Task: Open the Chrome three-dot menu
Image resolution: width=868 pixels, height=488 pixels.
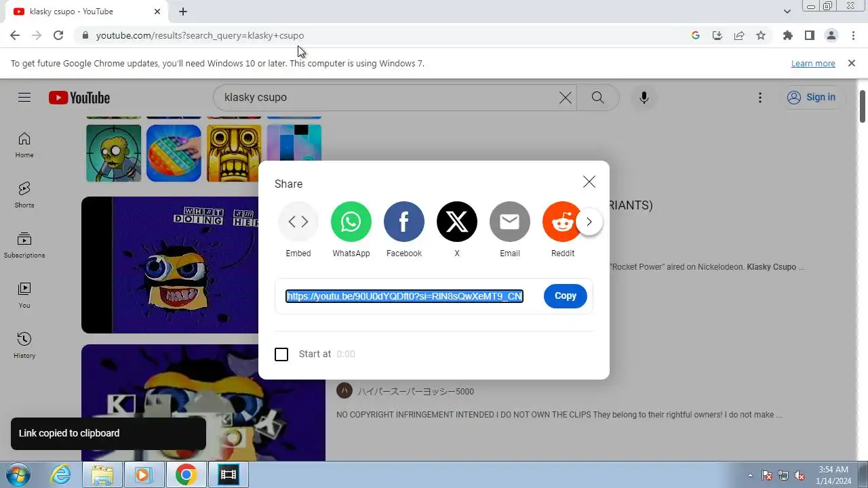Action: 853,35
